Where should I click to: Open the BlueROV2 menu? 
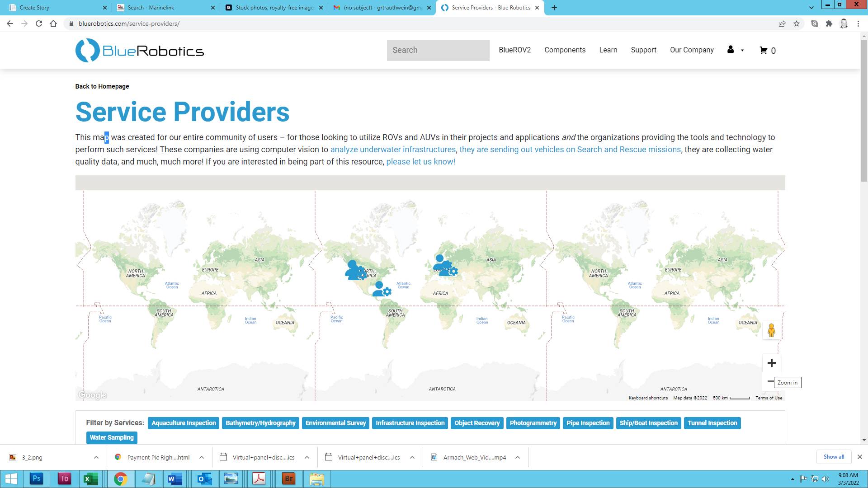click(514, 50)
